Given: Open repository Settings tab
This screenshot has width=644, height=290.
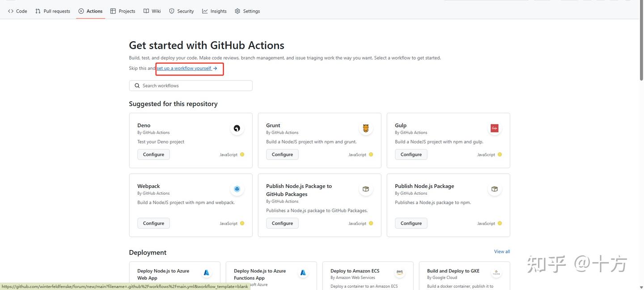Looking at the screenshot, I should (x=247, y=11).
